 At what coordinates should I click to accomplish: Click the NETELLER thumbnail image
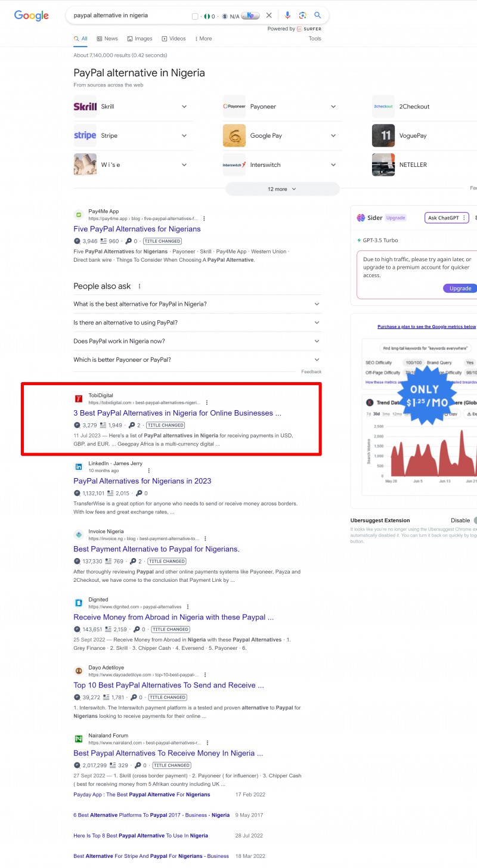point(383,165)
